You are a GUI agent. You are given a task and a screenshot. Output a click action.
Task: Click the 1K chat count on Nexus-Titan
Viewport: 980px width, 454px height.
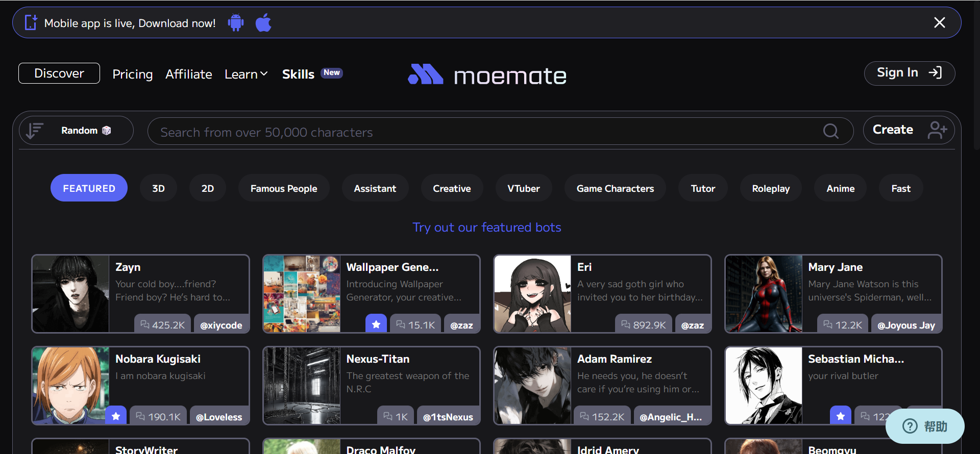pyautogui.click(x=396, y=416)
